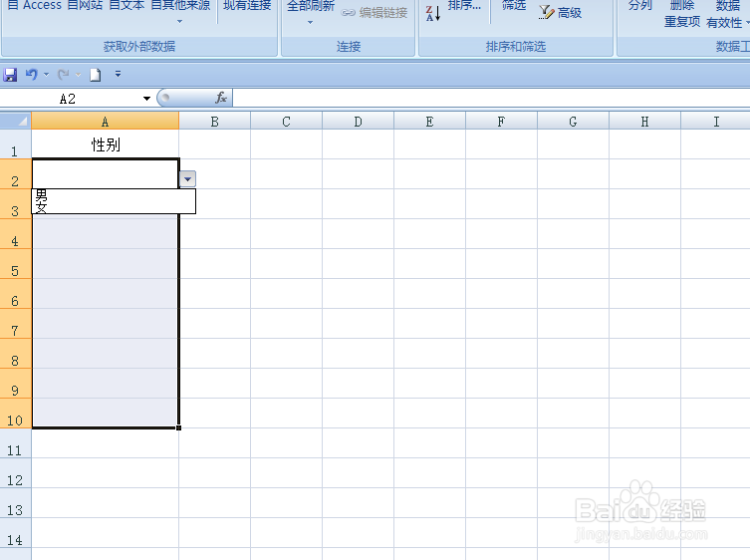This screenshot has width=750, height=560.
Task: Select row 2 header
Action: pos(15,174)
